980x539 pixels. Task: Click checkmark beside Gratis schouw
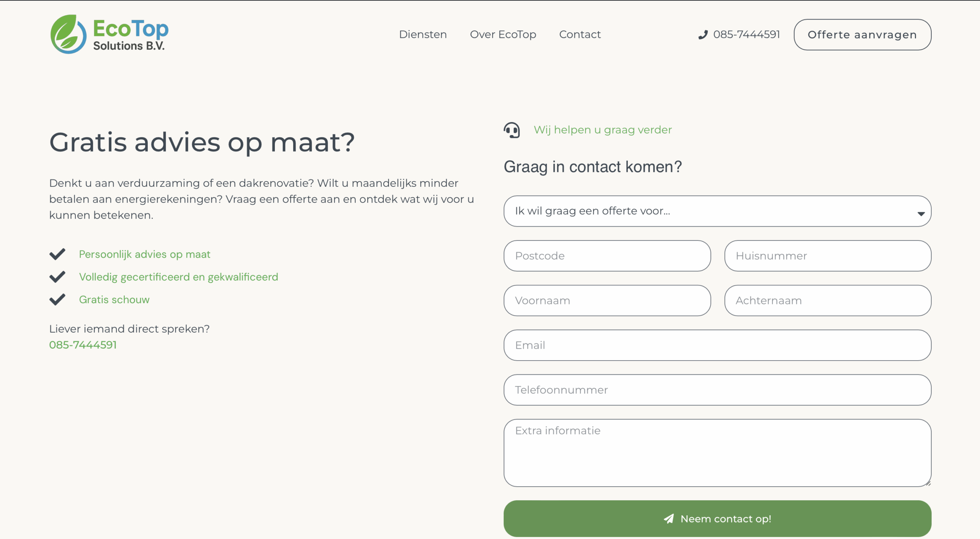click(x=57, y=299)
